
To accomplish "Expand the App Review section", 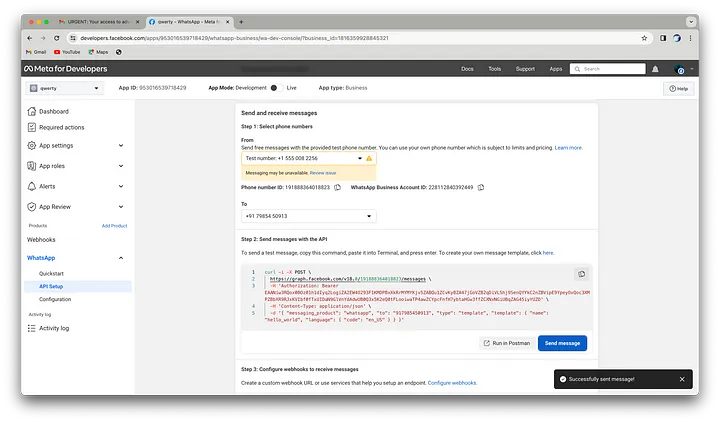I will tap(121, 207).
